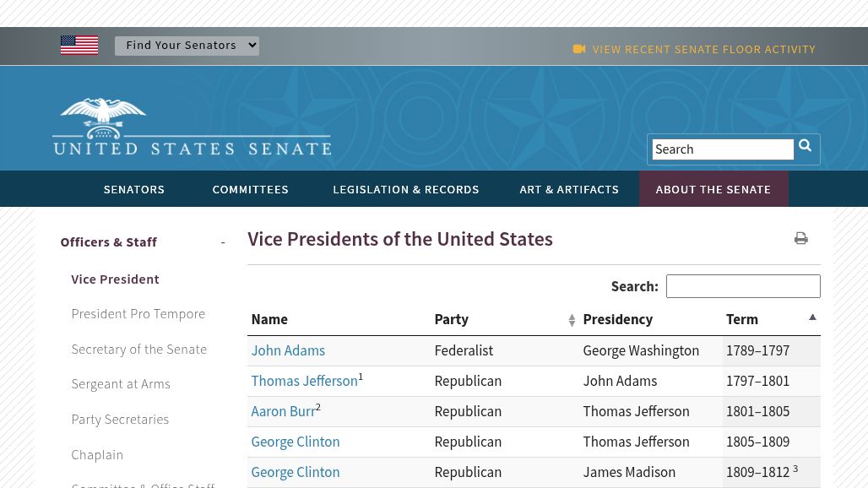Open the Art & Artifacts menu

pos(569,190)
